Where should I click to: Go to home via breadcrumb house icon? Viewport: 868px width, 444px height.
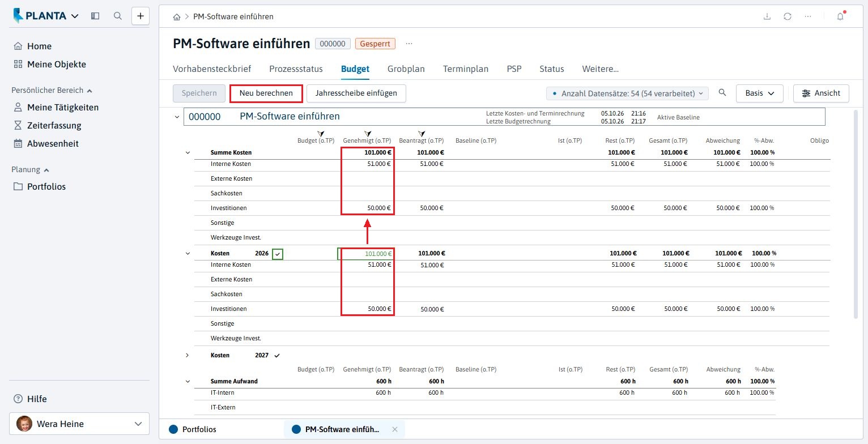(x=177, y=17)
